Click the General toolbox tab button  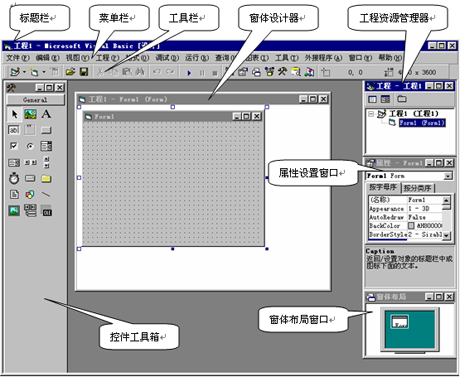[x=35, y=100]
